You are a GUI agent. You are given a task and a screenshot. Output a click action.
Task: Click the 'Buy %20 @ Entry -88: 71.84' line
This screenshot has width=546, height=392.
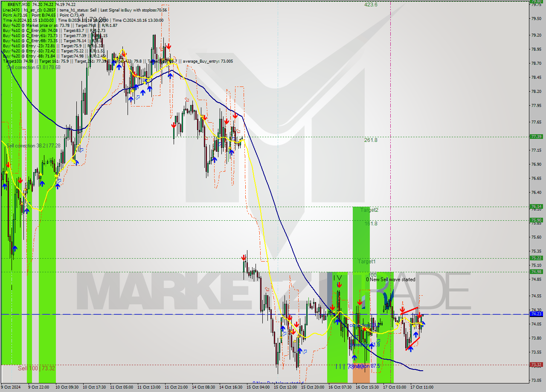point(29,56)
